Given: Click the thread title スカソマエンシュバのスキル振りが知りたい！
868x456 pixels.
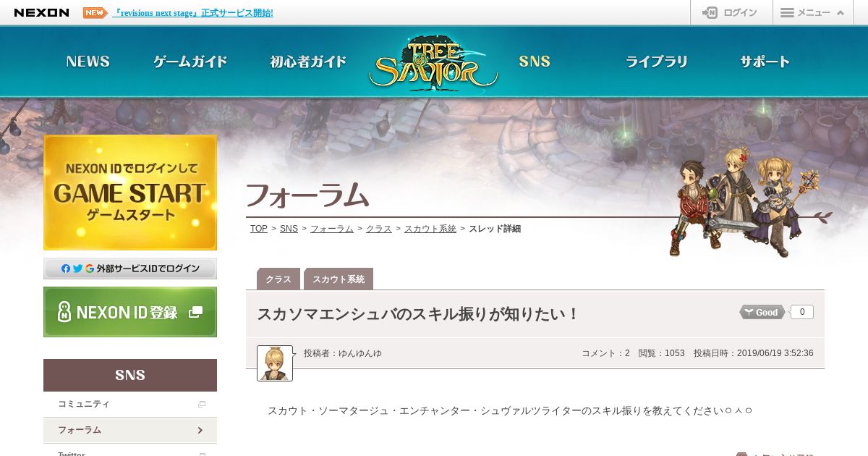Looking at the screenshot, I should 419,314.
